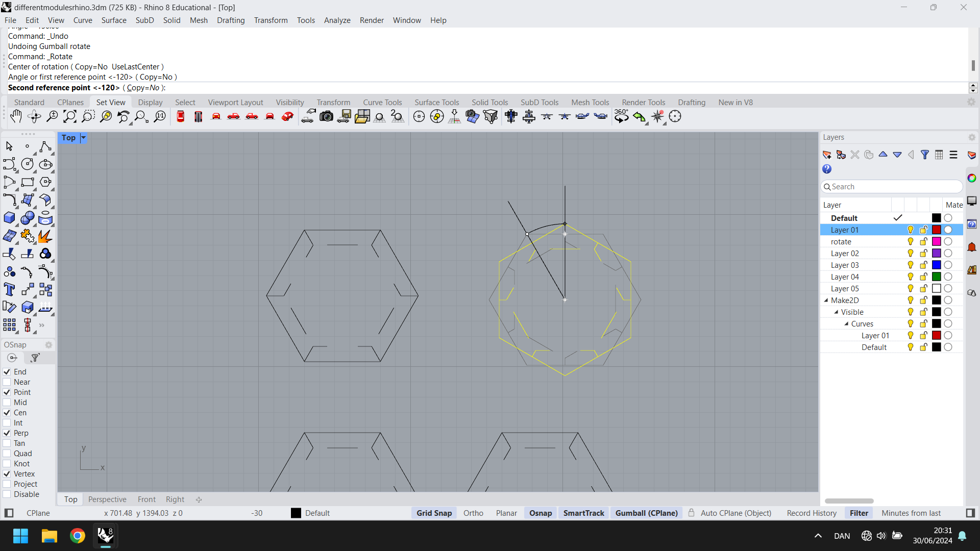Click Ortho toggle in status bar
This screenshot has width=980, height=551.
(x=473, y=513)
